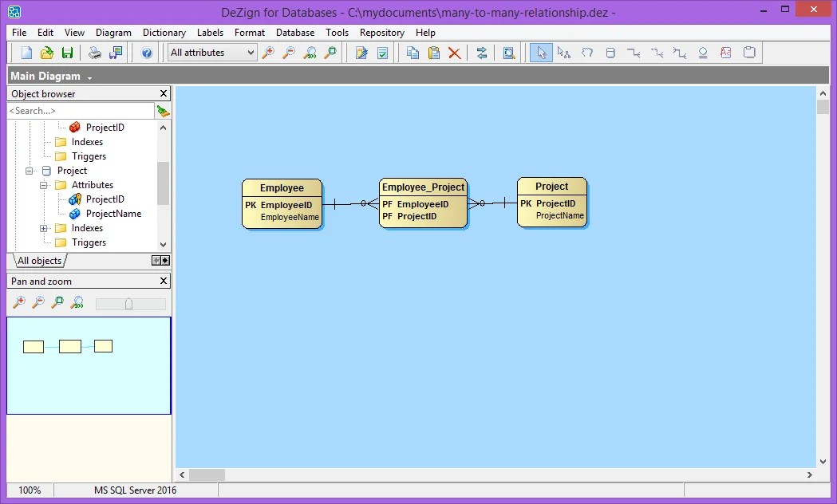Viewport: 837px width, 504px height.
Task: Click the Delete selected objects button
Action: point(456,52)
